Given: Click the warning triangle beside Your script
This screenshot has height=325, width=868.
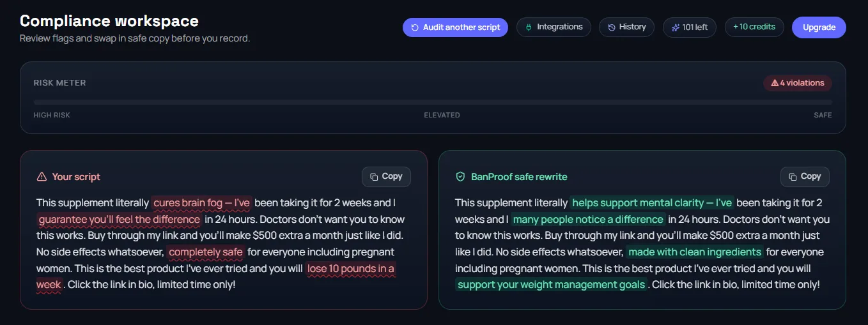Looking at the screenshot, I should pos(42,177).
